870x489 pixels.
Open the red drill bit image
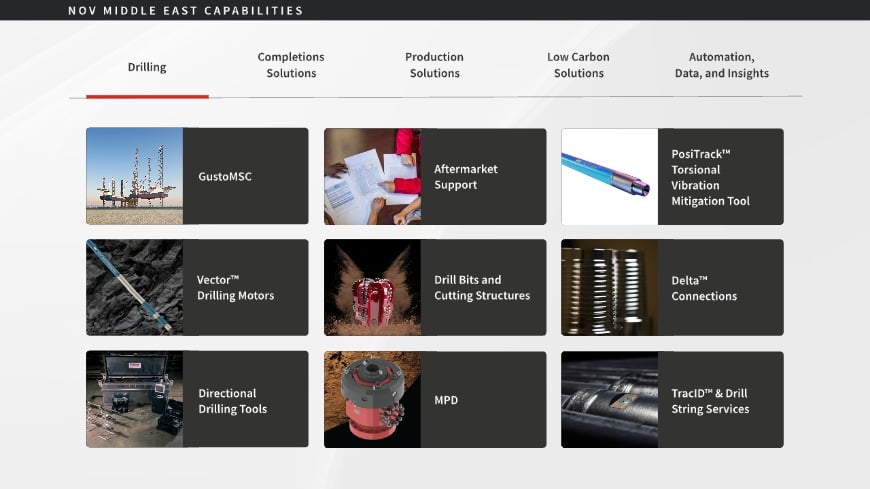[x=372, y=287]
